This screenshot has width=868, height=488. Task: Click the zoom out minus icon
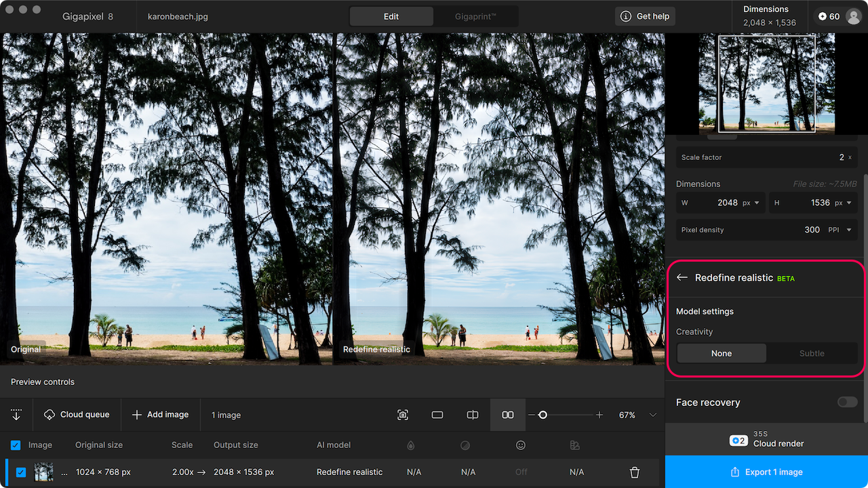[x=532, y=415]
